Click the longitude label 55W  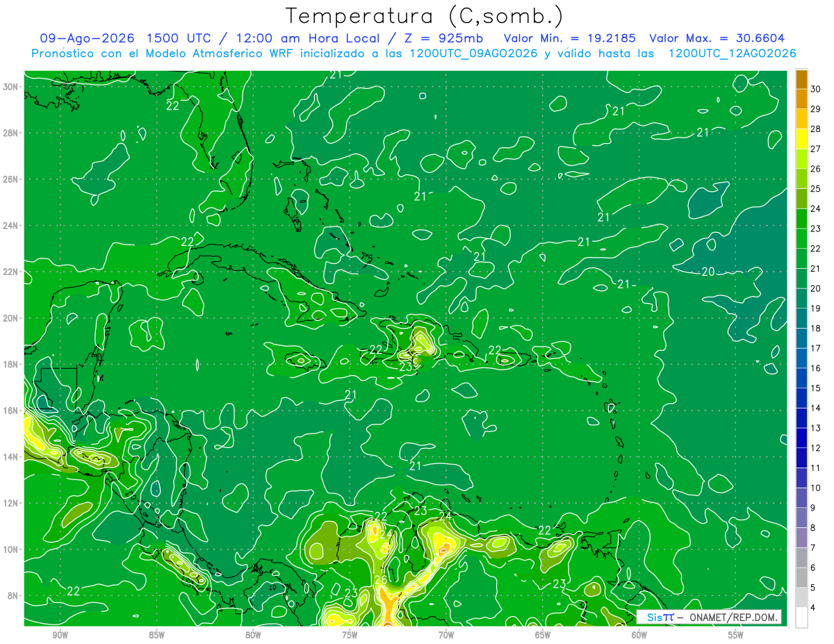[x=736, y=635]
